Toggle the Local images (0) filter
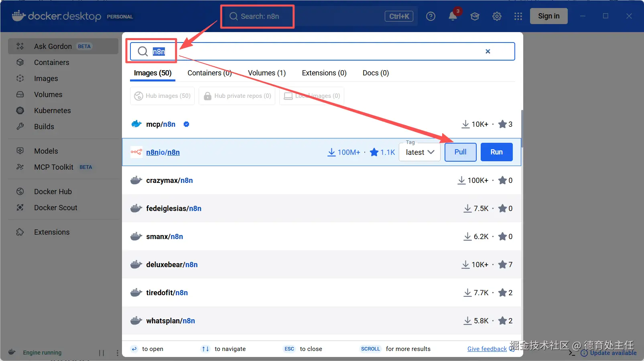 click(312, 96)
